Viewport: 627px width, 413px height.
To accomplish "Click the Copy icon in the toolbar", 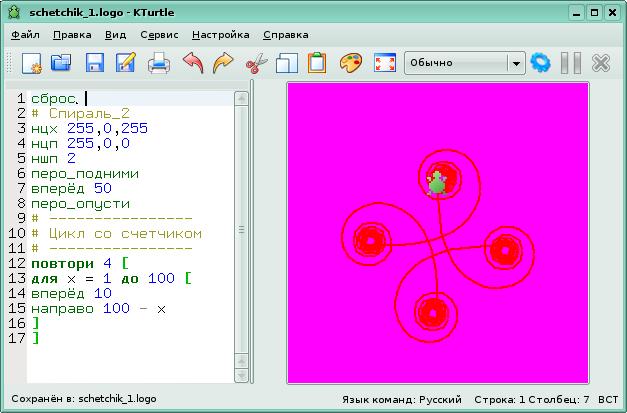I will click(287, 63).
